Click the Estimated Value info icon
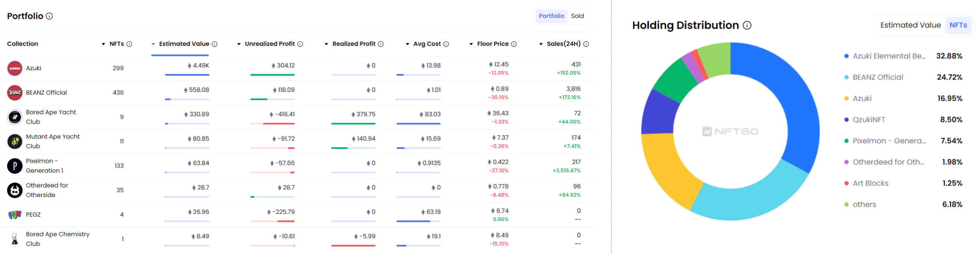 pyautogui.click(x=215, y=44)
